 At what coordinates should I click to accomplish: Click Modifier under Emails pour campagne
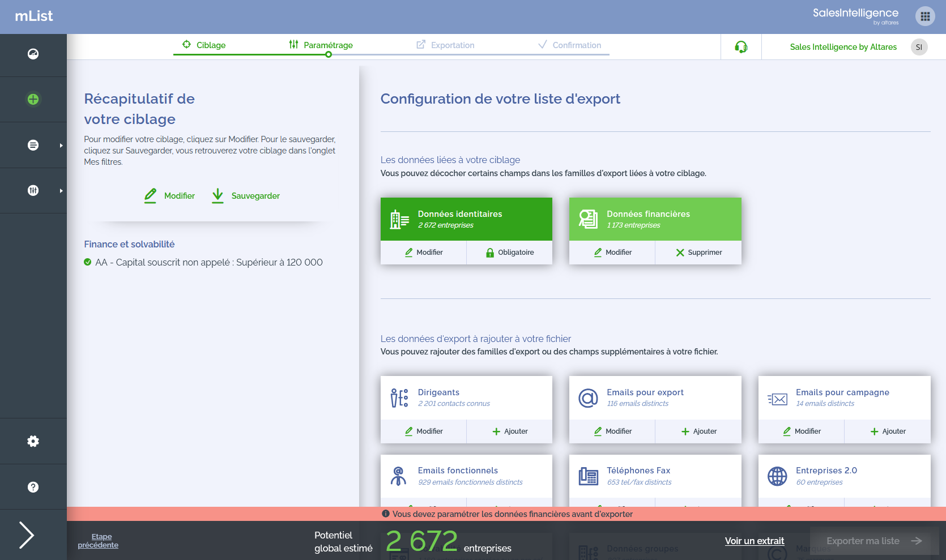pyautogui.click(x=802, y=431)
